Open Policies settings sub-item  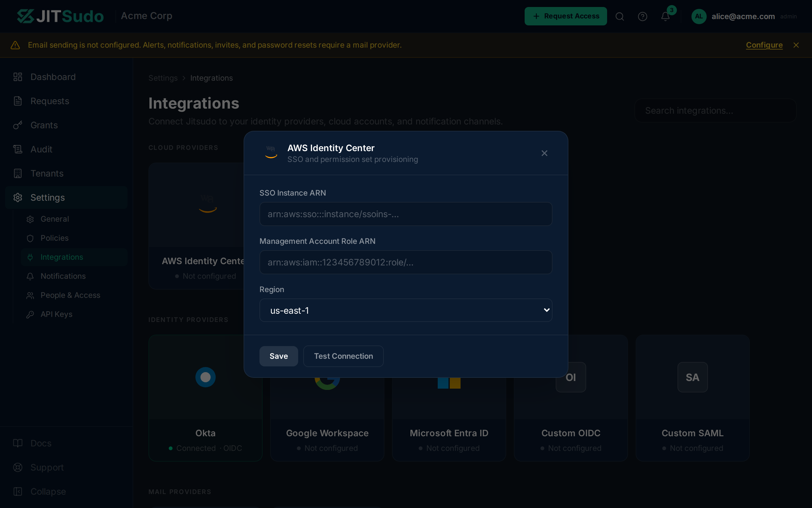click(74, 238)
